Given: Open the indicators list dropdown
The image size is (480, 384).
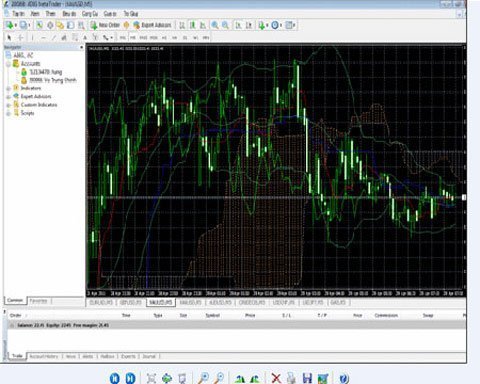Looking at the screenshot, I should [x=262, y=25].
